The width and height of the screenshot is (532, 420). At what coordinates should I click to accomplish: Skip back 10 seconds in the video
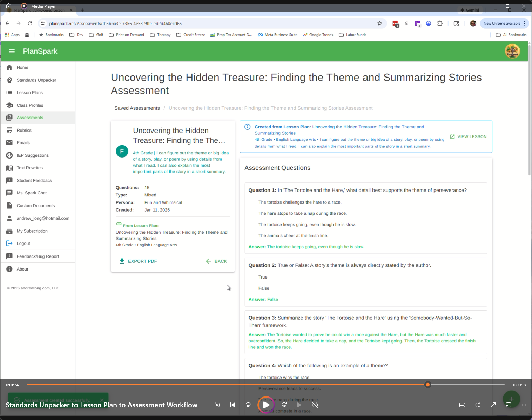[248, 405]
